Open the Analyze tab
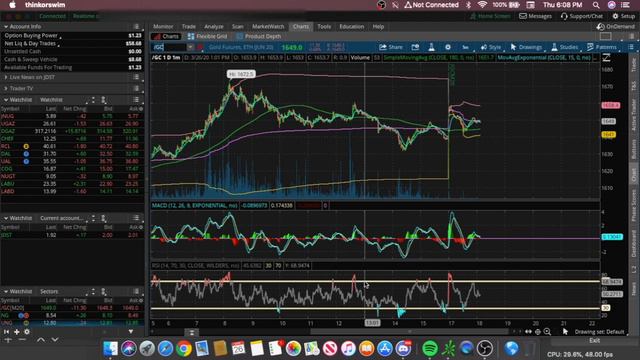This screenshot has height=360, width=640. click(x=213, y=27)
